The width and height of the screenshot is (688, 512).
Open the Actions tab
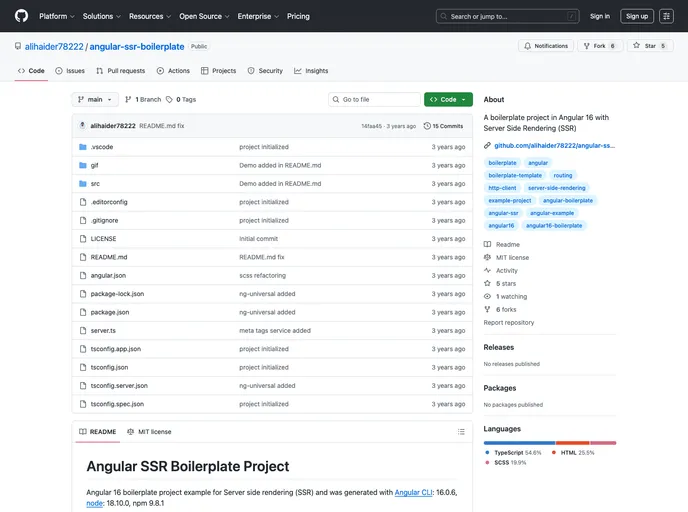[173, 71]
